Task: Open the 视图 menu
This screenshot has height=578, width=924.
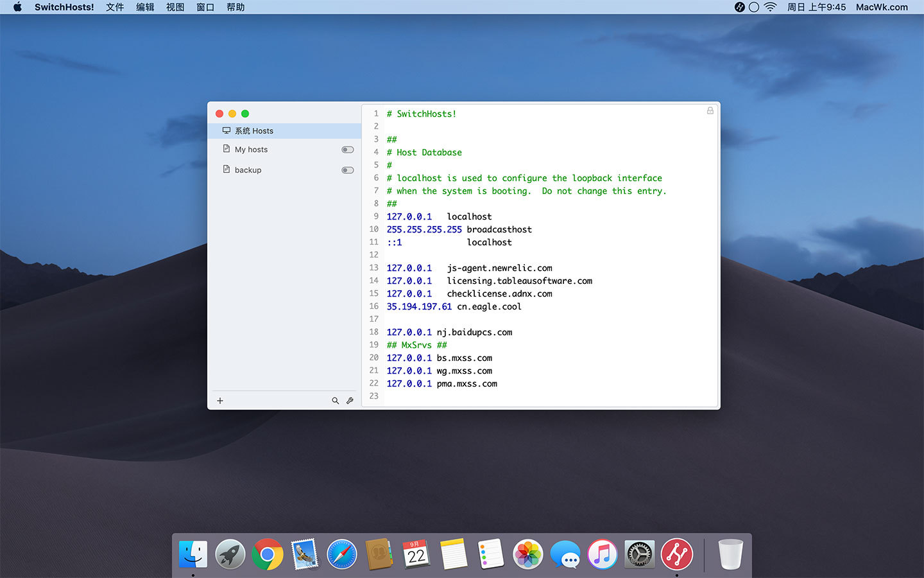Action: point(175,7)
